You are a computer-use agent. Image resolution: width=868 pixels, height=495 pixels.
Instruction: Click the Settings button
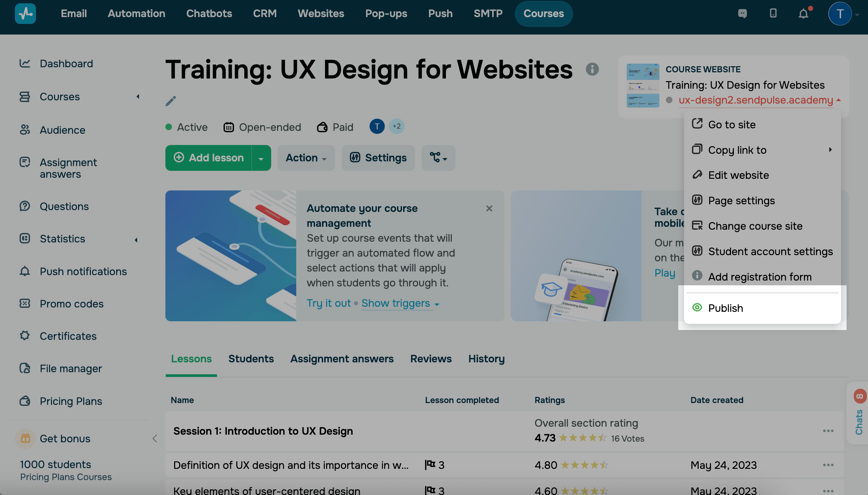(x=378, y=158)
